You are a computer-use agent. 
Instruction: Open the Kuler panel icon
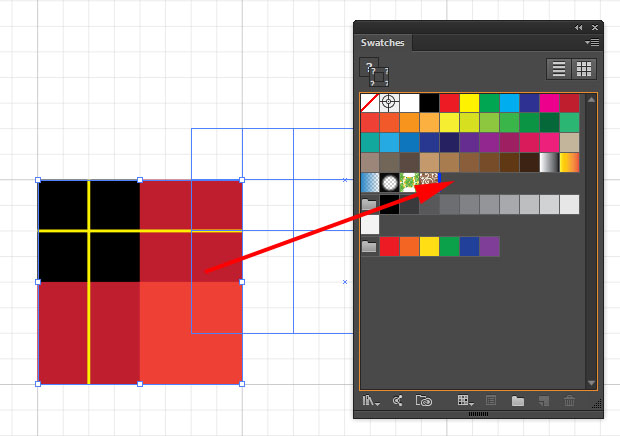point(397,401)
